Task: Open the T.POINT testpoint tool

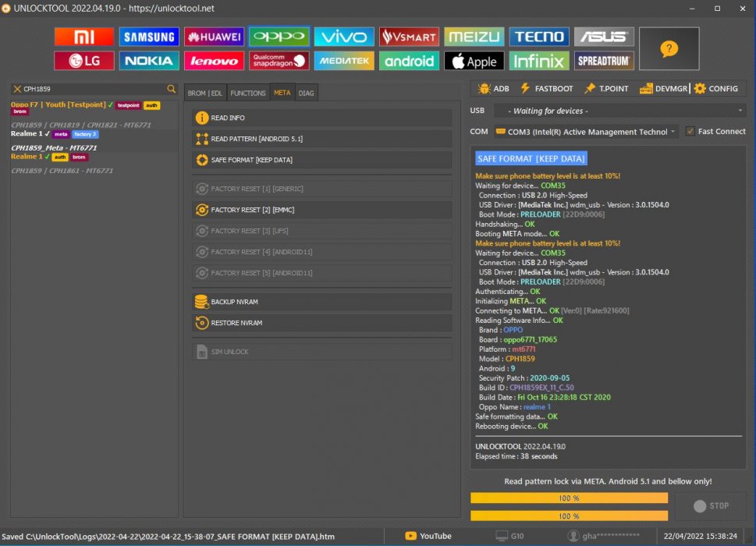Action: (x=606, y=89)
